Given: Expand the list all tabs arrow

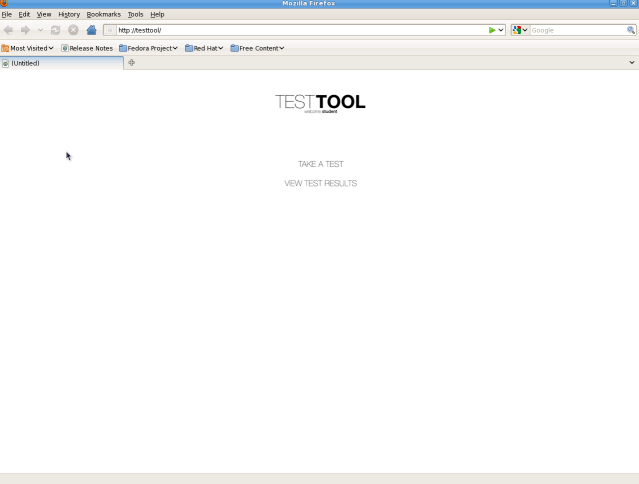Looking at the screenshot, I should point(631,63).
